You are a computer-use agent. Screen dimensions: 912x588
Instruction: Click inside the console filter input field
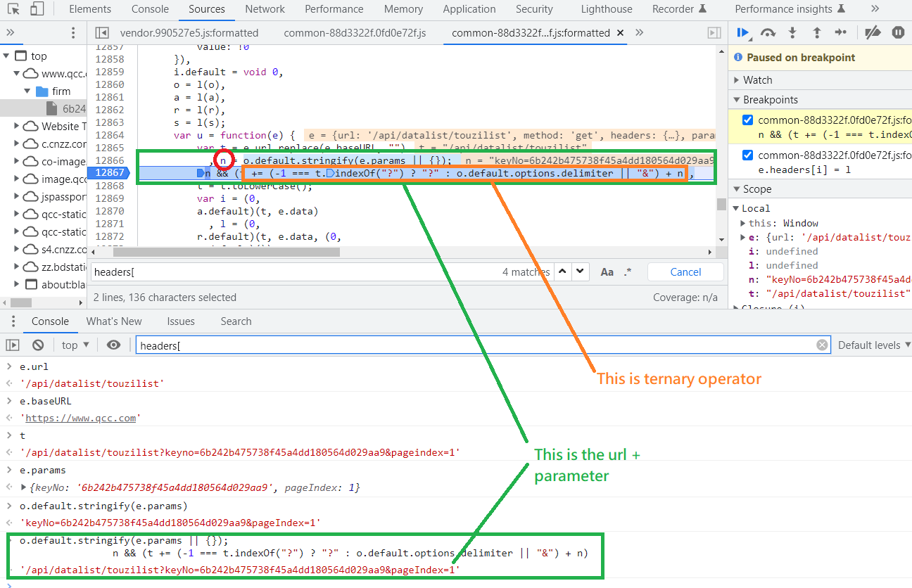[281, 345]
